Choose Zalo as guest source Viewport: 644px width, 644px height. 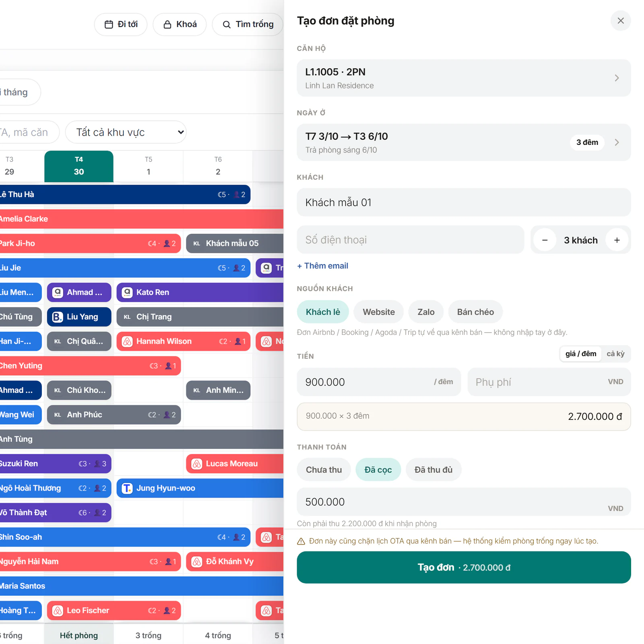point(426,312)
